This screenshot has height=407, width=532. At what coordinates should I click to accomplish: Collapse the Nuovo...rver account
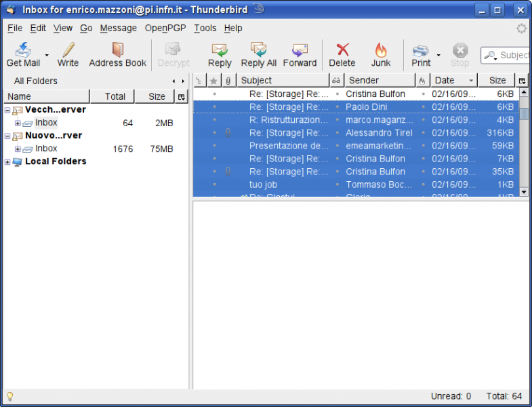[7, 136]
